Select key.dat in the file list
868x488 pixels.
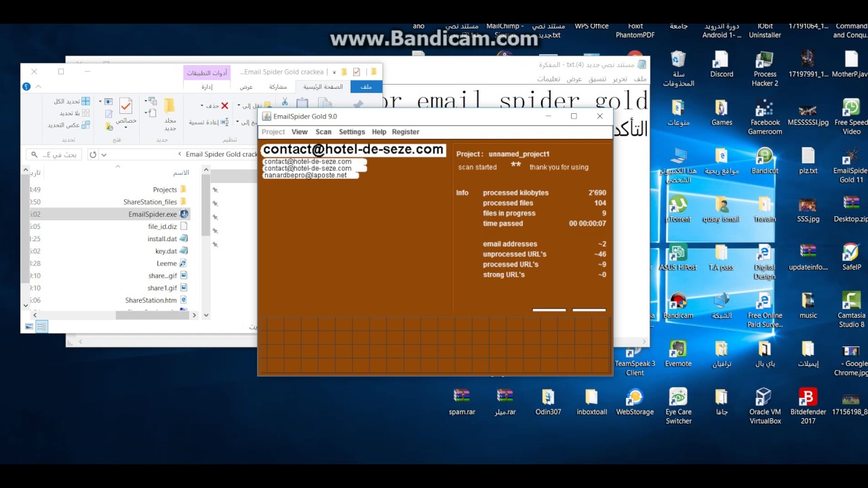coord(172,251)
